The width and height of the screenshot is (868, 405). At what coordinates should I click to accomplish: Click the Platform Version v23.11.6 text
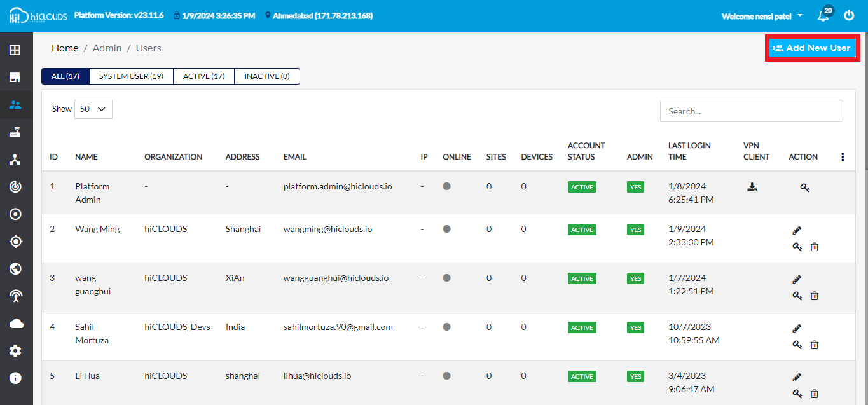pos(119,15)
